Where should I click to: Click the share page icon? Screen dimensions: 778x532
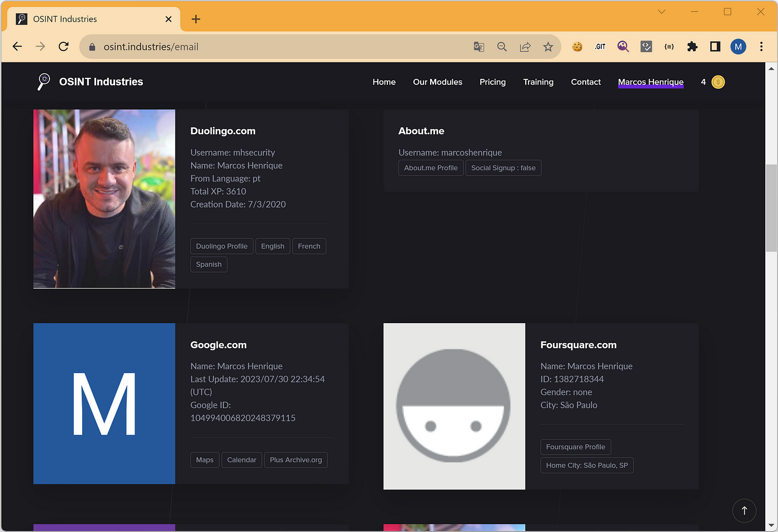tap(525, 47)
